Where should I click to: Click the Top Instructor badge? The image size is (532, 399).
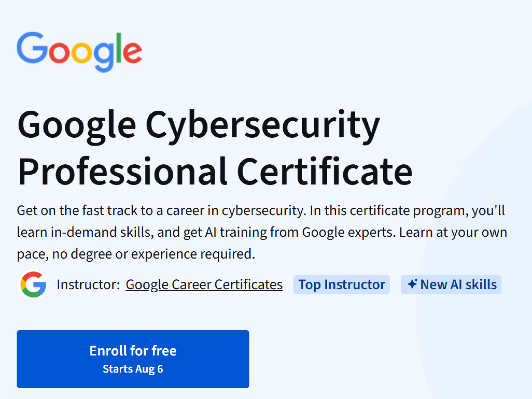click(341, 285)
